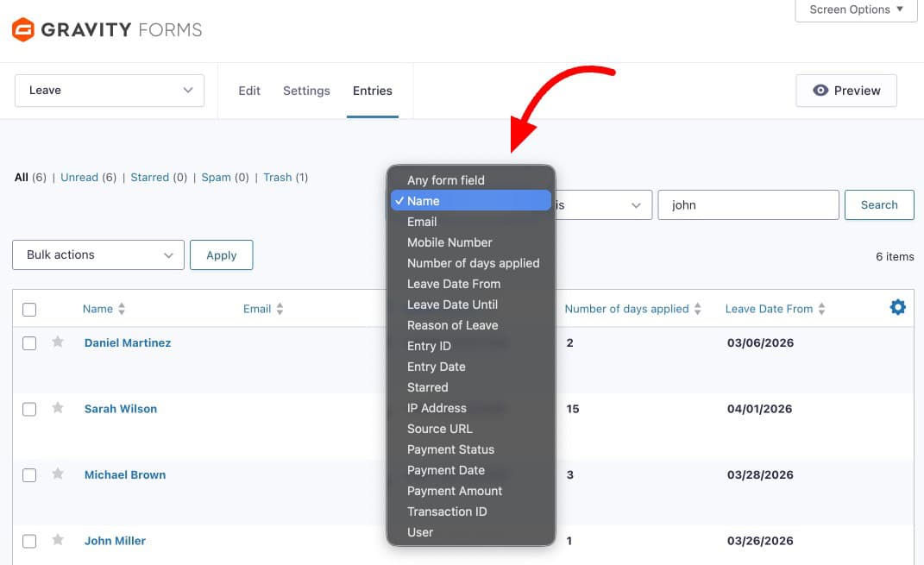
Task: Sort by Leave Date From arrows
Action: click(x=821, y=309)
